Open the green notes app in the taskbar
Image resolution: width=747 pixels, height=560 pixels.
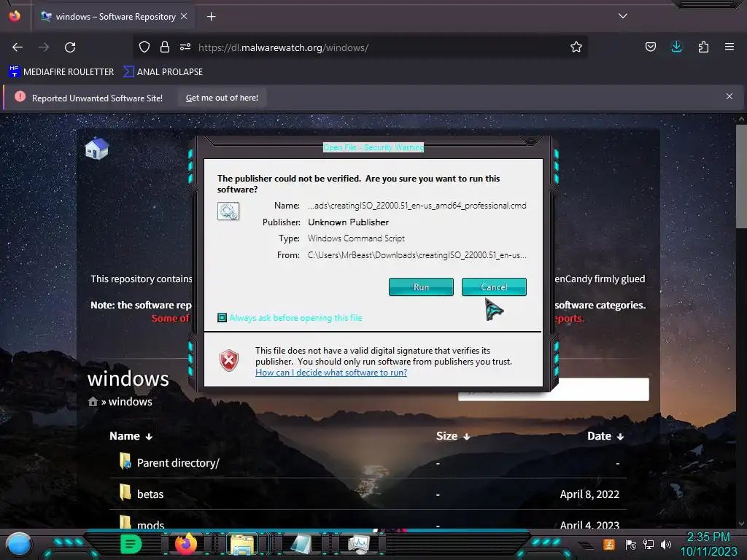click(131, 544)
